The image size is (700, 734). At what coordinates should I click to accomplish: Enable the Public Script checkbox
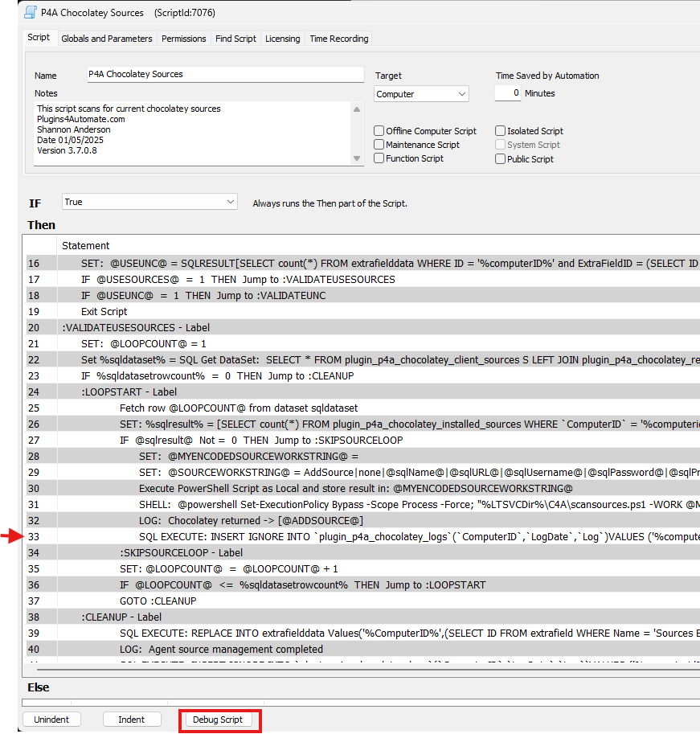click(x=500, y=158)
